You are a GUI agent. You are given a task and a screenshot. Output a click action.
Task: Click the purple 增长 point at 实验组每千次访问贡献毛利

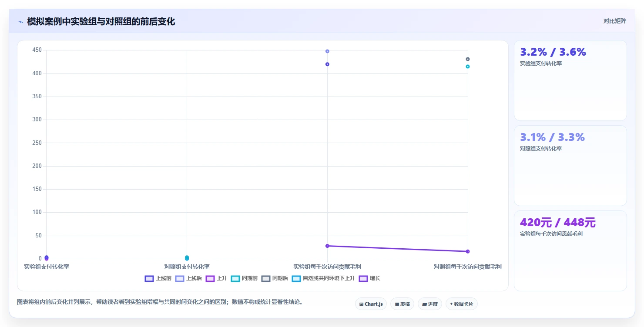(327, 246)
